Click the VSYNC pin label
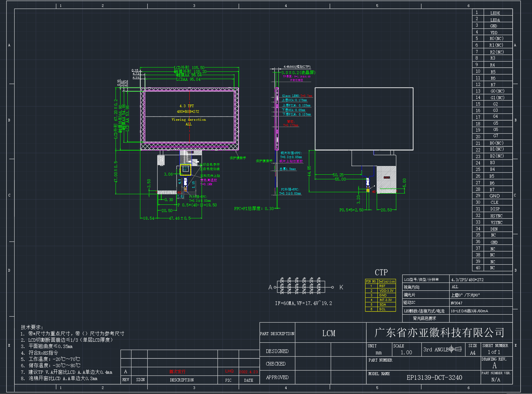 tap(496, 222)
